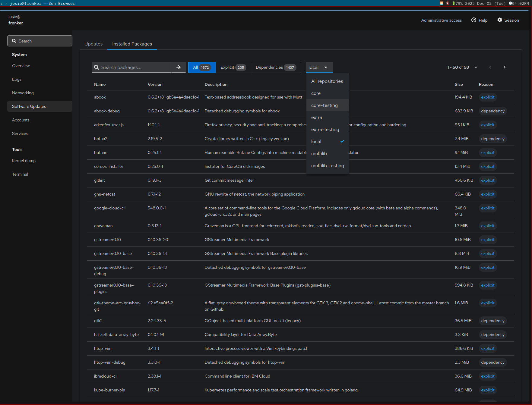Click the sidebar Search magnifier icon
532x405 pixels.
pyautogui.click(x=14, y=41)
